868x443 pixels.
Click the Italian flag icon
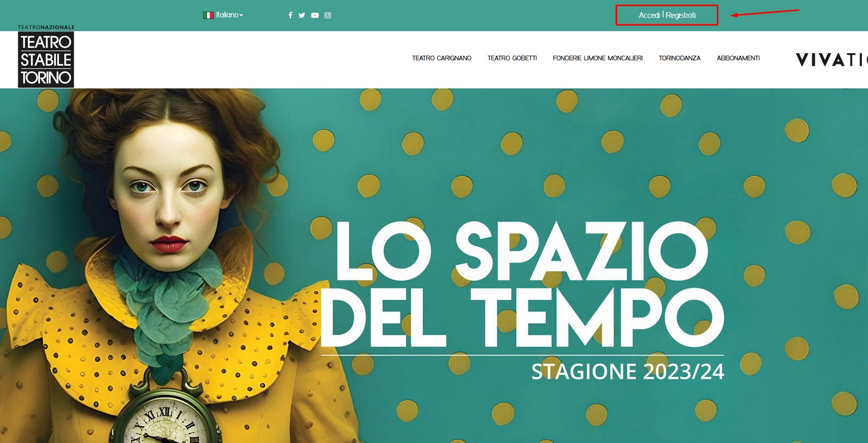coord(208,15)
